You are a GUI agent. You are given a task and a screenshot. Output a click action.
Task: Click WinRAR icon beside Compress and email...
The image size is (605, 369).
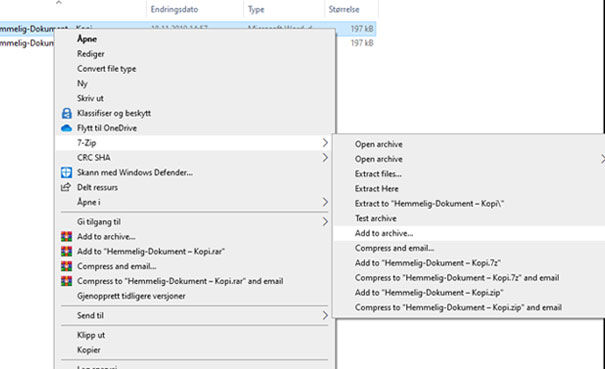point(66,266)
